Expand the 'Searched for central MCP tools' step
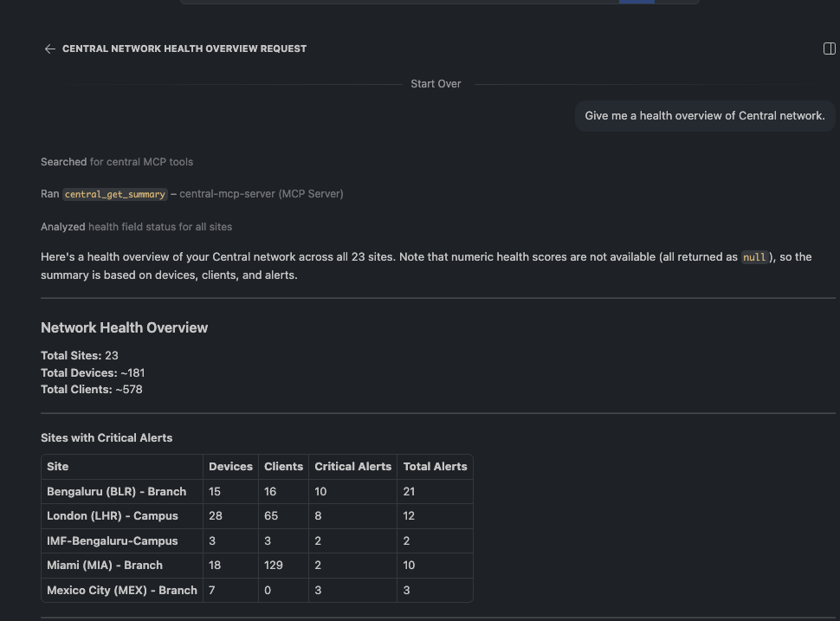This screenshot has width=840, height=621. [x=117, y=161]
